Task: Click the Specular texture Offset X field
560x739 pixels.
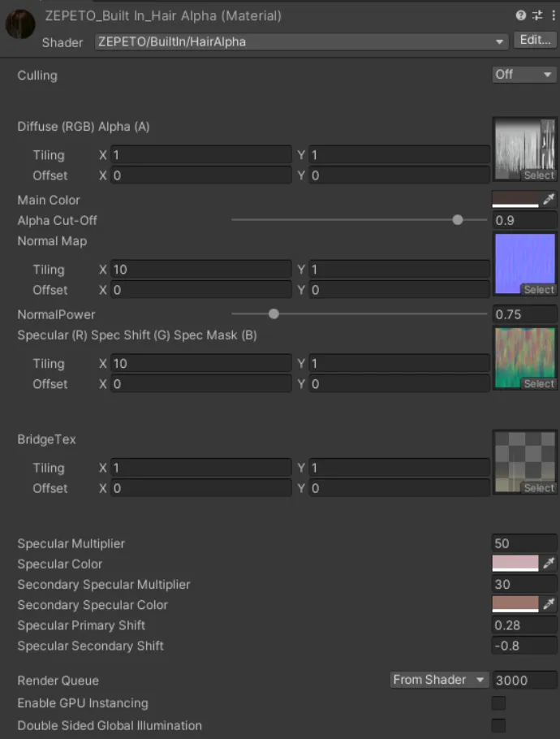Action: click(x=201, y=384)
